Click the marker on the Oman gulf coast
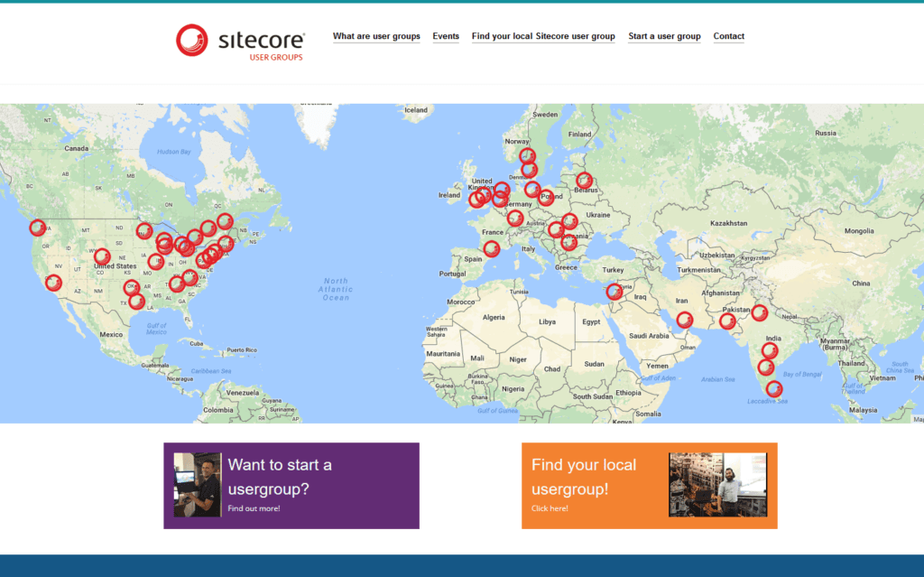Image resolution: width=924 pixels, height=577 pixels. pos(684,319)
